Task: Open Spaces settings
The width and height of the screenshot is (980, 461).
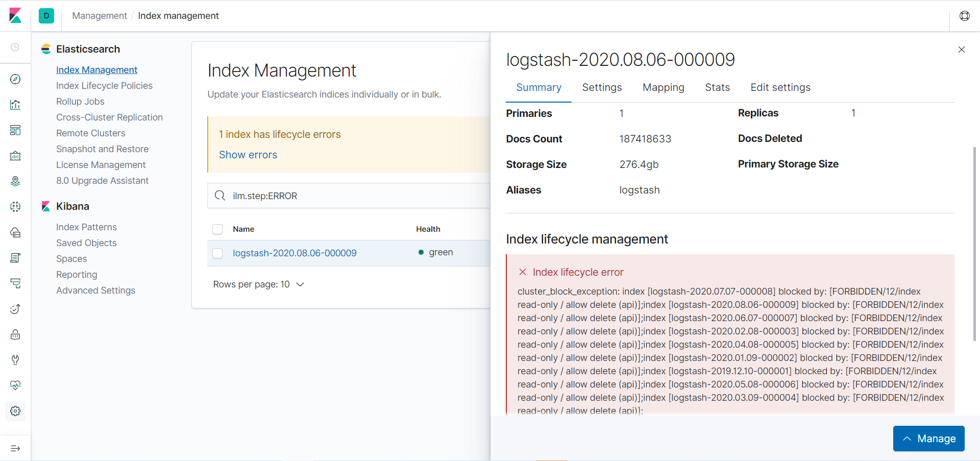Action: 71,259
